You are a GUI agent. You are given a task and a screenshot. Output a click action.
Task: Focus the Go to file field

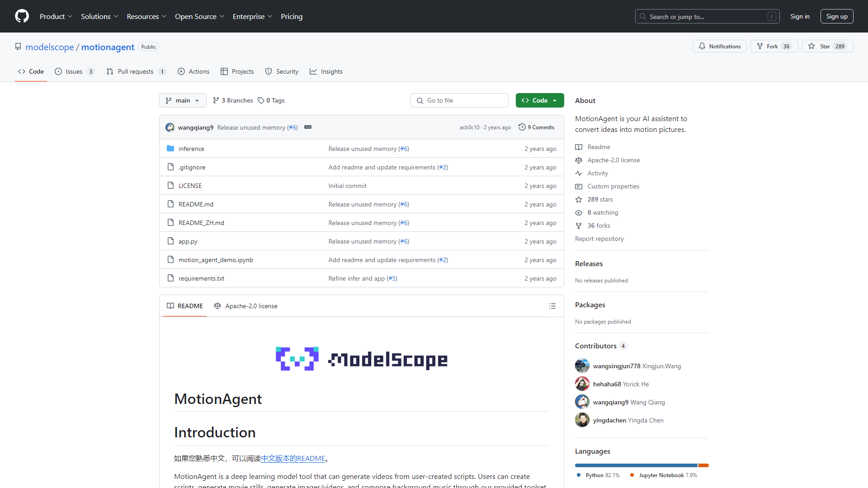click(x=459, y=100)
